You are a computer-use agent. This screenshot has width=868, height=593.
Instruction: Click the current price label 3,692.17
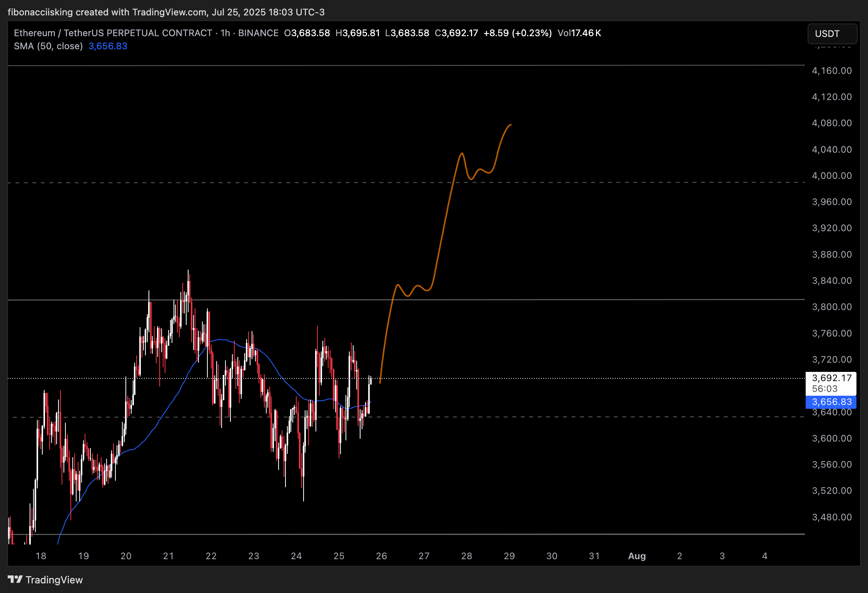[831, 378]
